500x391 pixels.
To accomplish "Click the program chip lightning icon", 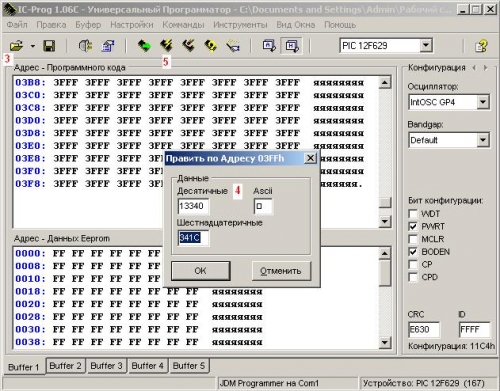I will point(166,46).
